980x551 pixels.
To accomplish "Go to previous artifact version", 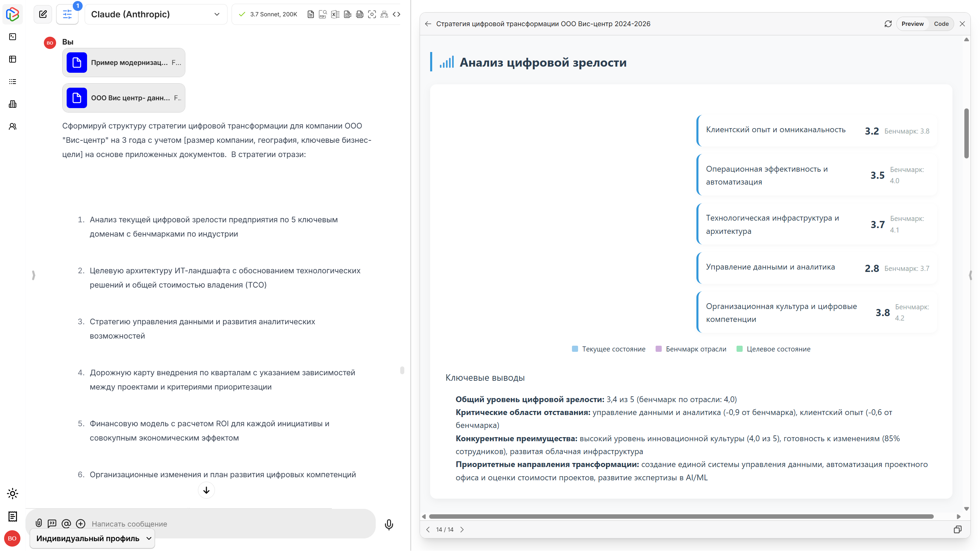I will [428, 529].
